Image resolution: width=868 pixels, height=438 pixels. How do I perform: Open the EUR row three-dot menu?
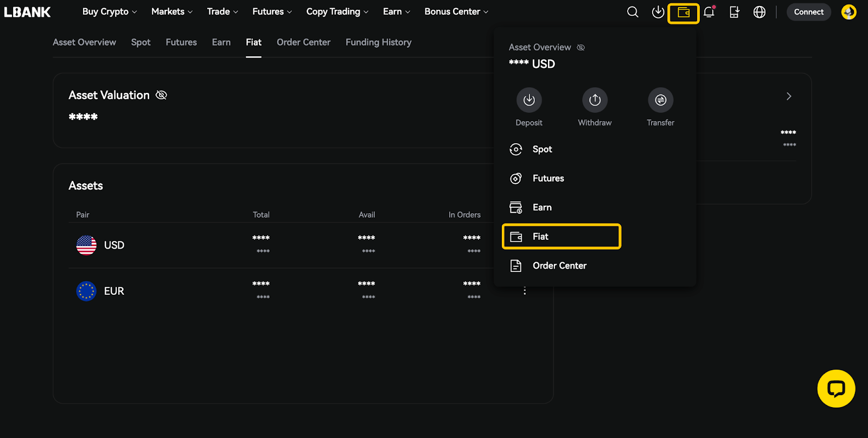525,291
